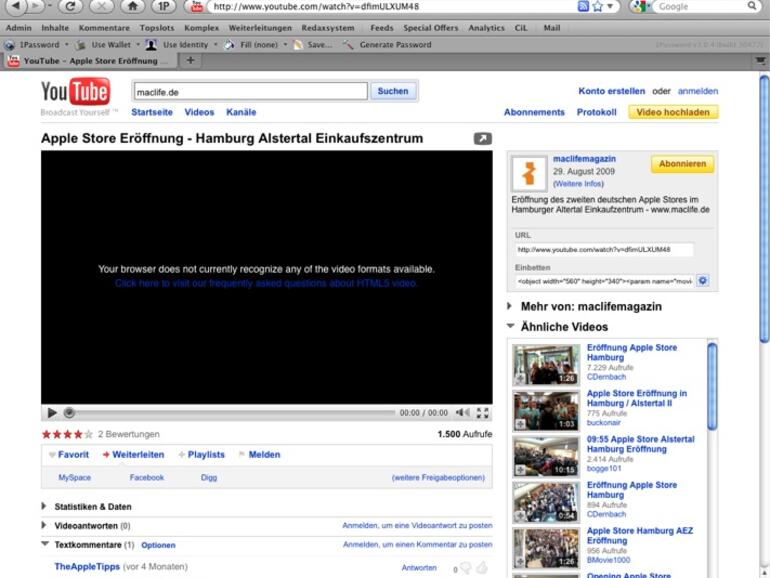Click the Use Wallet toolbar icon
Image resolution: width=770 pixels, height=578 pixels.
[x=81, y=45]
